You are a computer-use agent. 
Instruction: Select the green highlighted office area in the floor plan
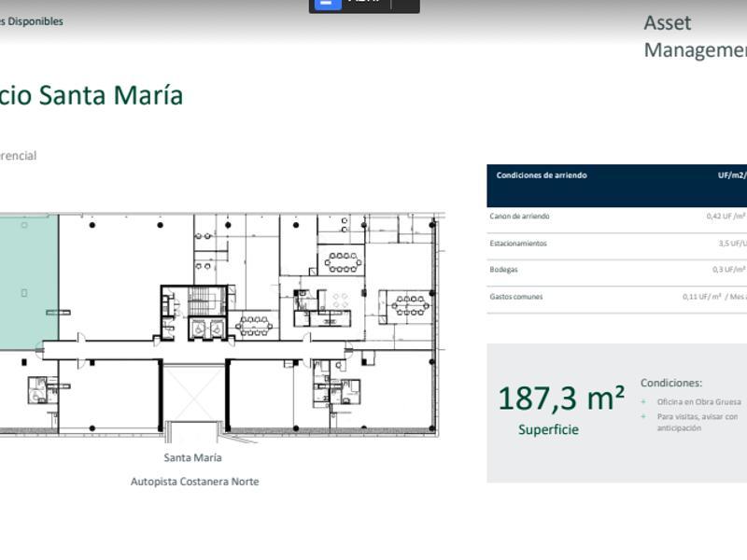click(x=29, y=282)
